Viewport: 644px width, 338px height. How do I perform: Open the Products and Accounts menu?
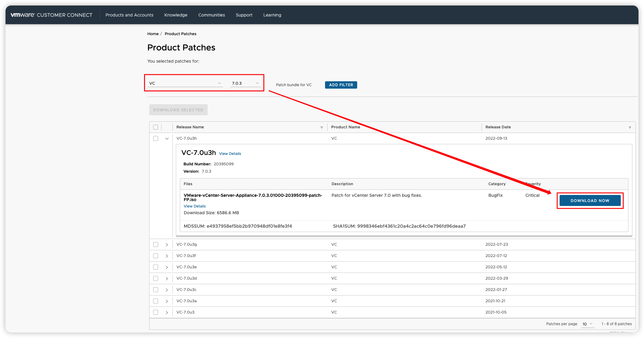pyautogui.click(x=129, y=15)
